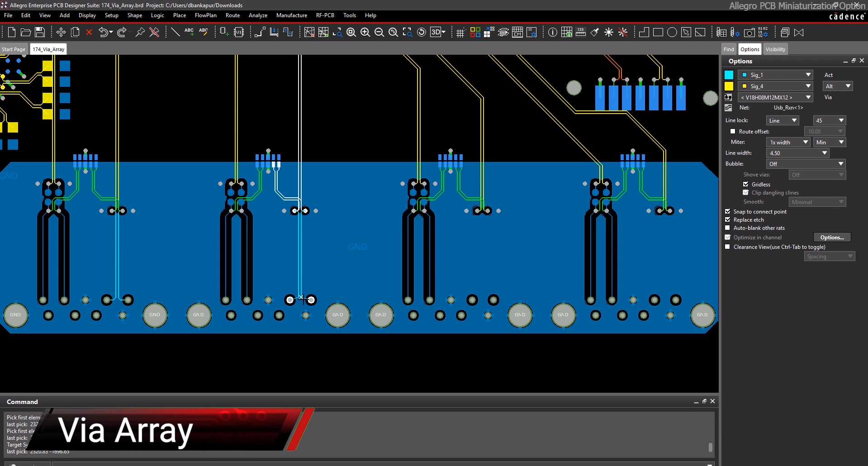Click the Save file toolbar icon
868x466 pixels.
pos(40,32)
